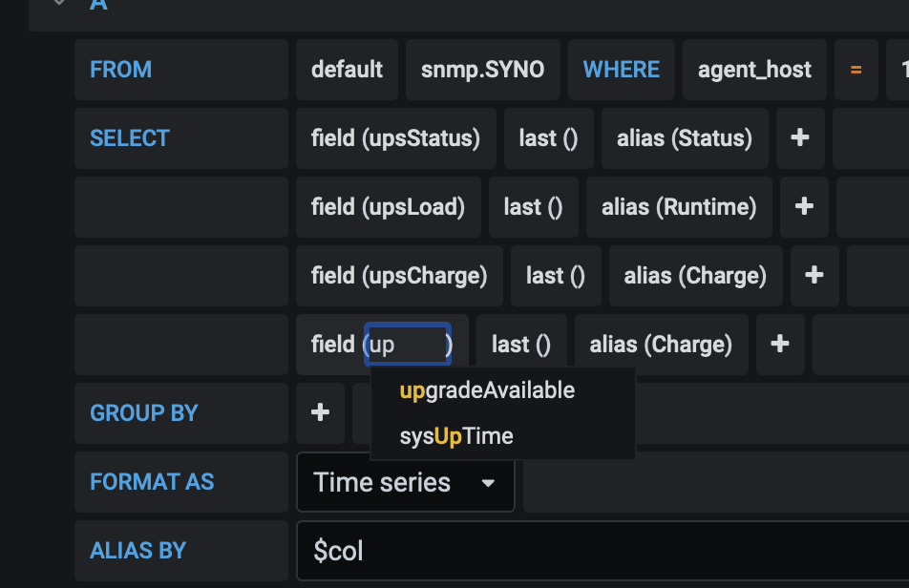
Task: Click alias (Runtime) segment
Action: (679, 207)
